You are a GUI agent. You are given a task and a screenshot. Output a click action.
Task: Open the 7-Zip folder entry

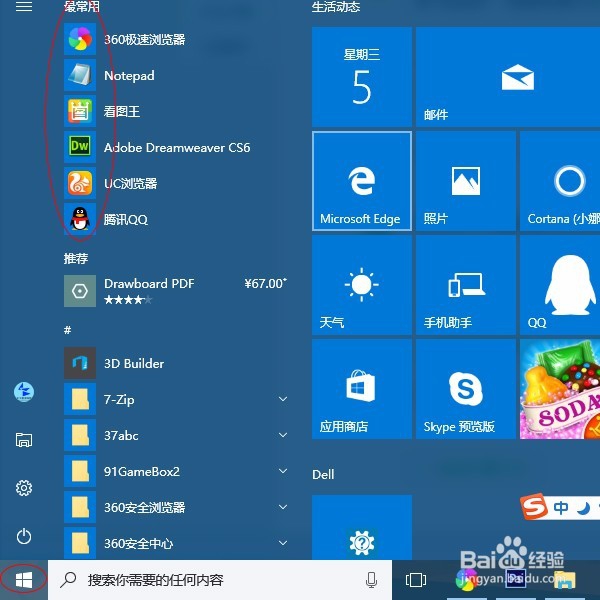[x=176, y=399]
